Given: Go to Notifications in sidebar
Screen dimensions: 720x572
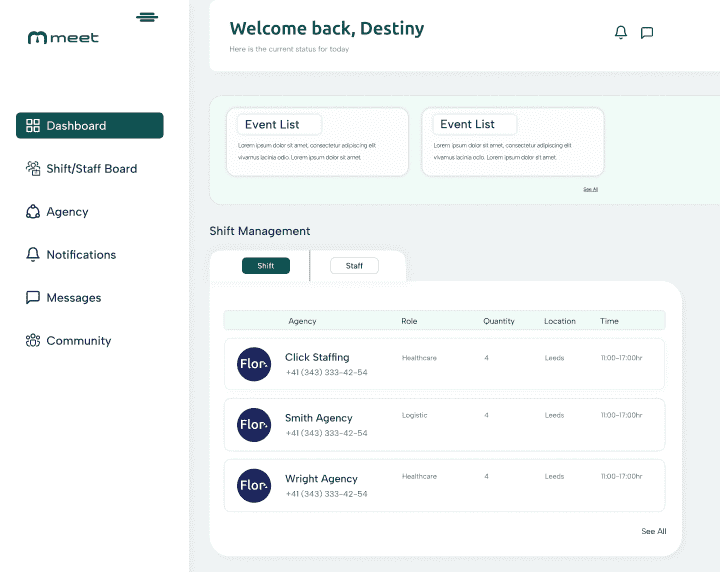Looking at the screenshot, I should 80,255.
